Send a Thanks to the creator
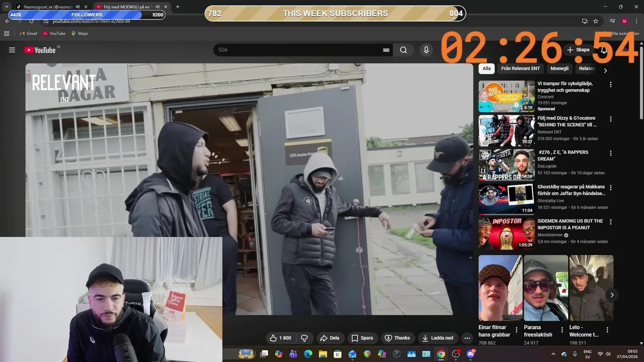 pyautogui.click(x=397, y=338)
